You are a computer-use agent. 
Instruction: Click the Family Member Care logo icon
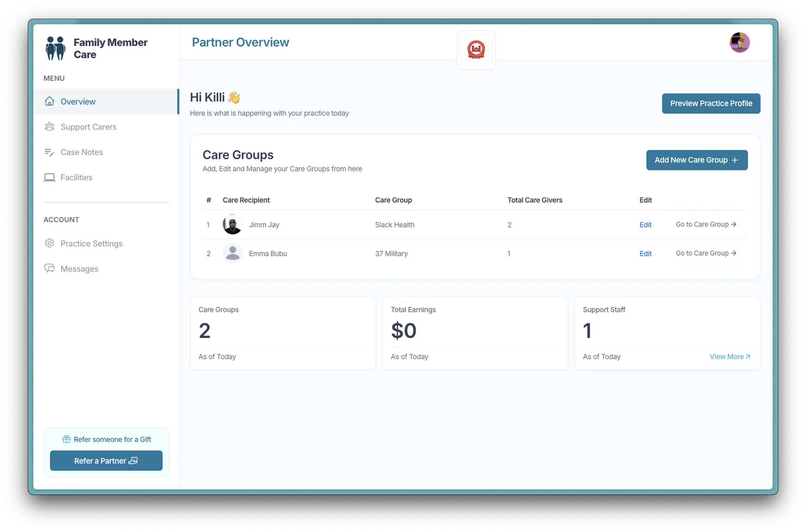(56, 48)
